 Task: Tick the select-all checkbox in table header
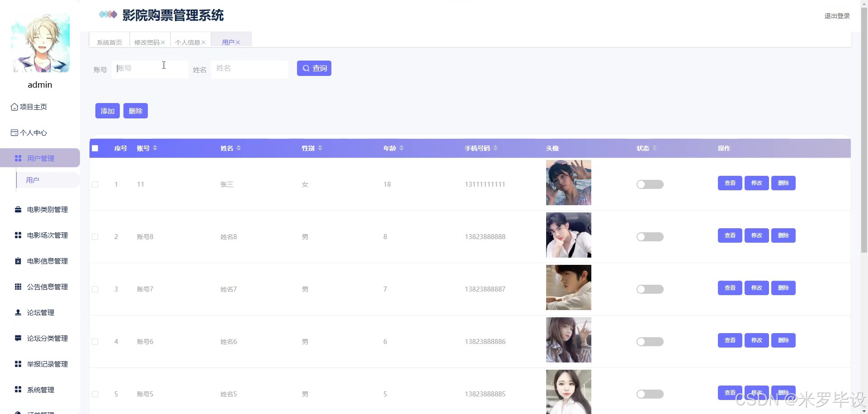(95, 148)
